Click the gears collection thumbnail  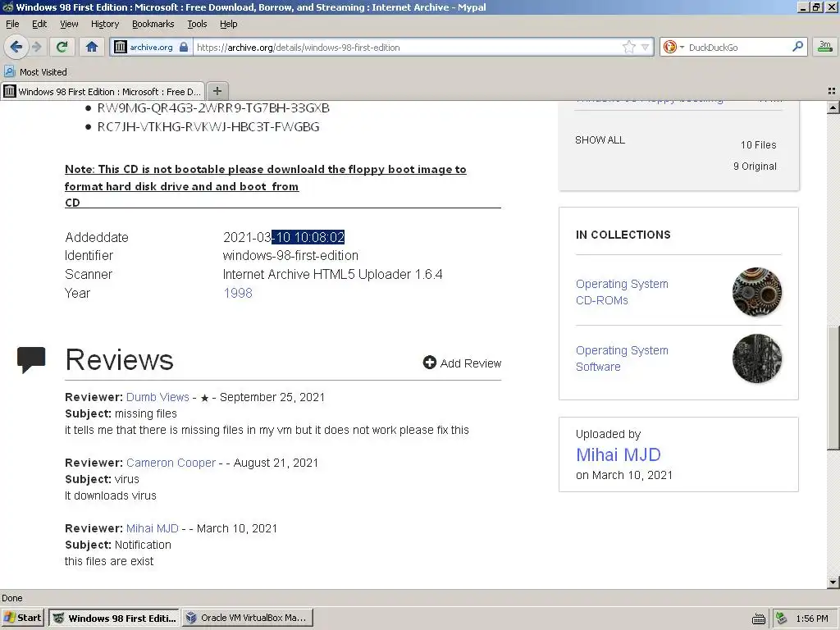coord(757,292)
